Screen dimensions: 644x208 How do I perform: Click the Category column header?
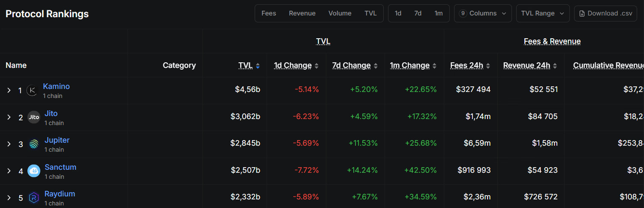click(x=179, y=65)
